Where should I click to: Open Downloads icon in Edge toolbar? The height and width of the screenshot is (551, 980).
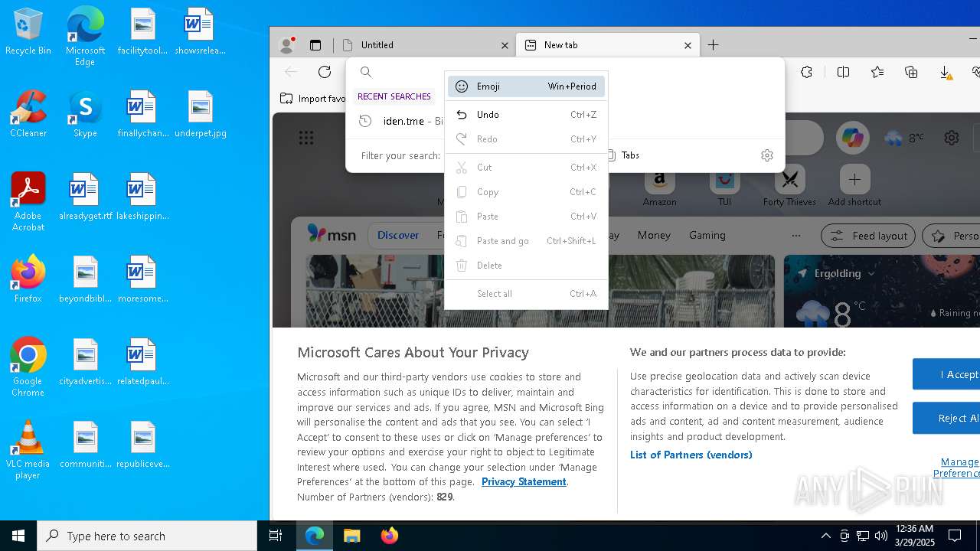tap(946, 72)
